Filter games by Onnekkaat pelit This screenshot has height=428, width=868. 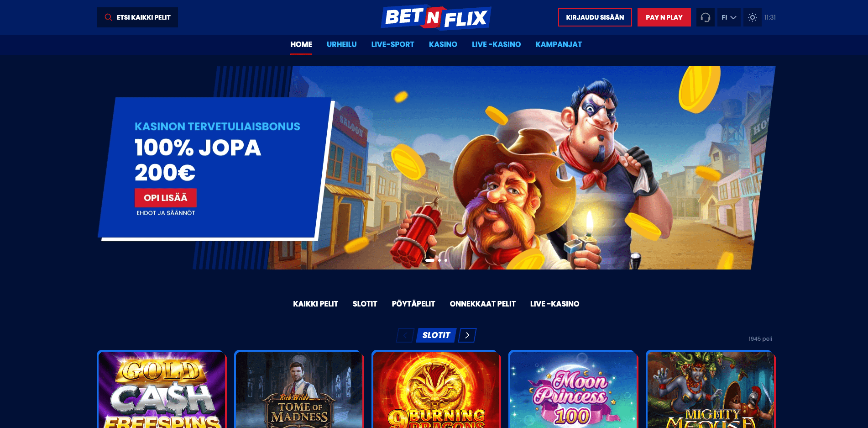click(482, 304)
